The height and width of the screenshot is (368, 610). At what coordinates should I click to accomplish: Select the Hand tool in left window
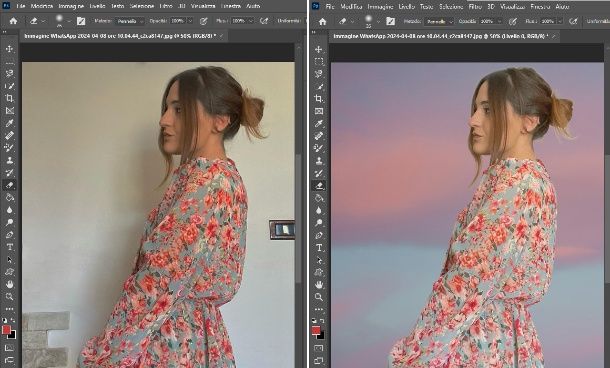click(9, 284)
